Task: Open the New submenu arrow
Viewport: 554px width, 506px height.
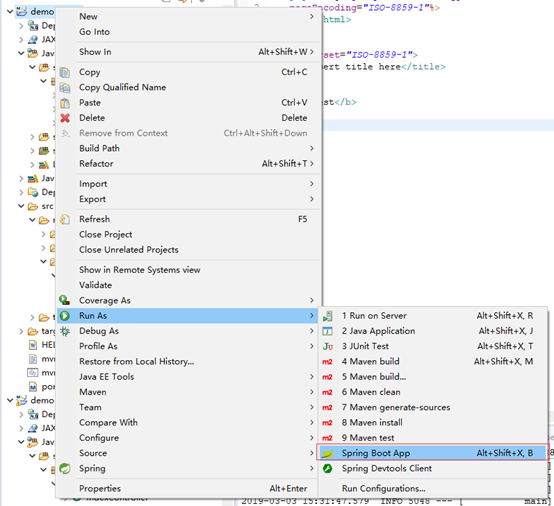Action: coord(312,17)
